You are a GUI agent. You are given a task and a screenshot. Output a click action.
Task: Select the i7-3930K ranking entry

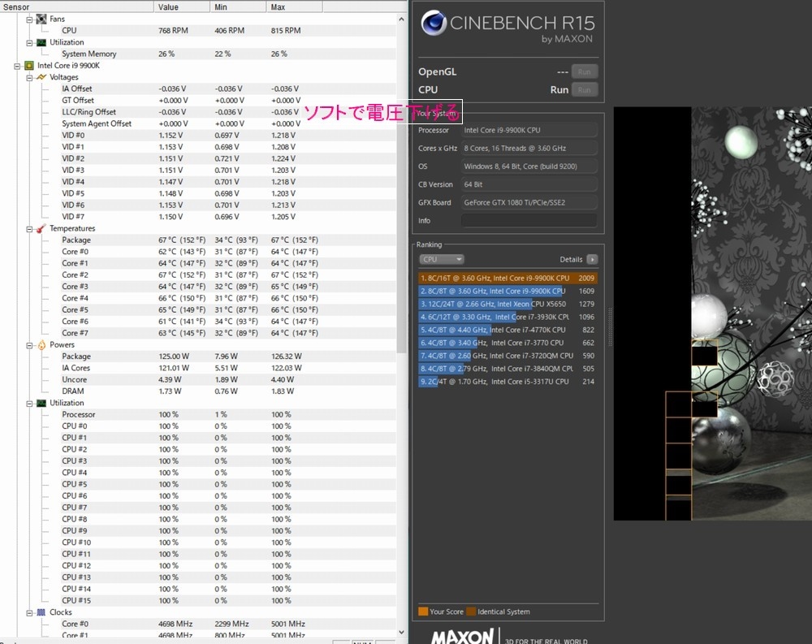(x=508, y=317)
